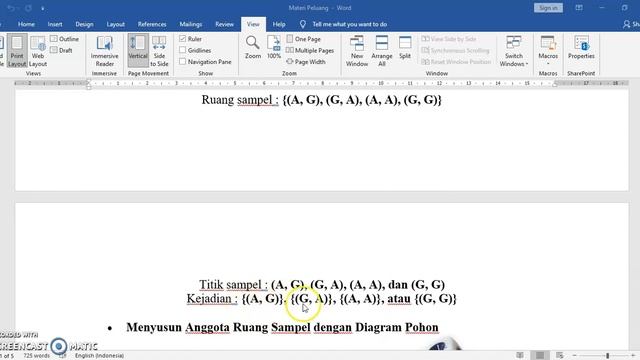This screenshot has height=360, width=640.
Task: Uncheck the Ruler checkbox
Action: coord(182,39)
